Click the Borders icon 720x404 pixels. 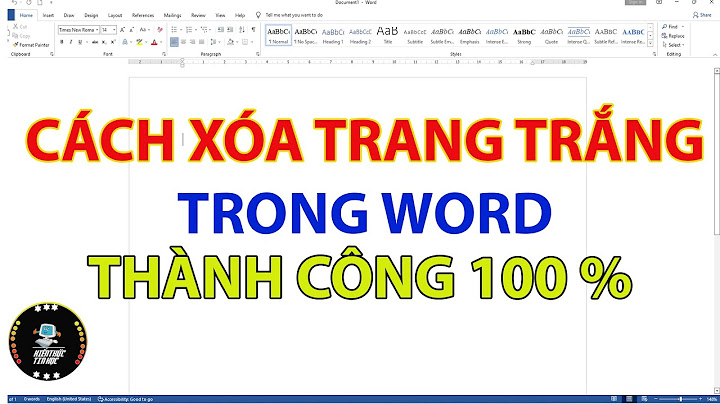click(x=245, y=42)
